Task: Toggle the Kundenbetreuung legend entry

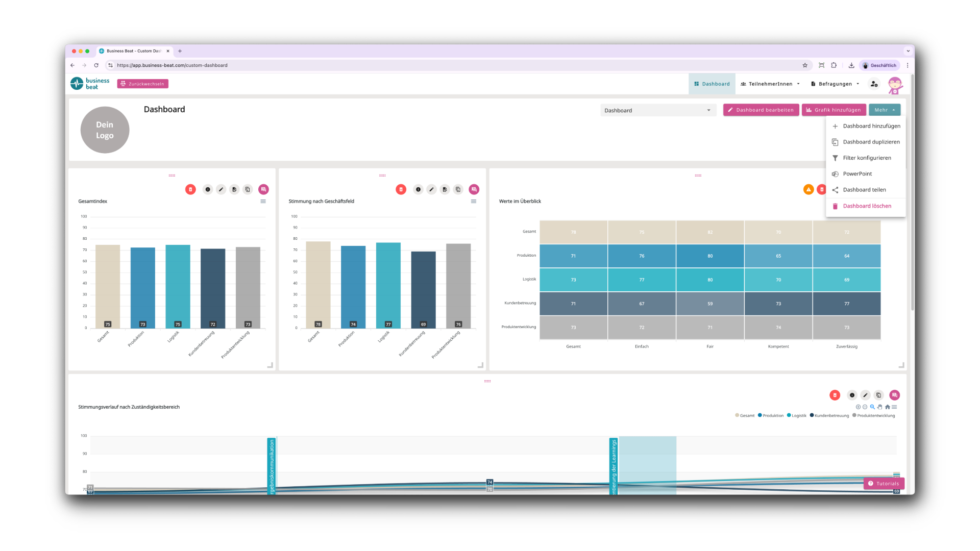Action: click(831, 416)
